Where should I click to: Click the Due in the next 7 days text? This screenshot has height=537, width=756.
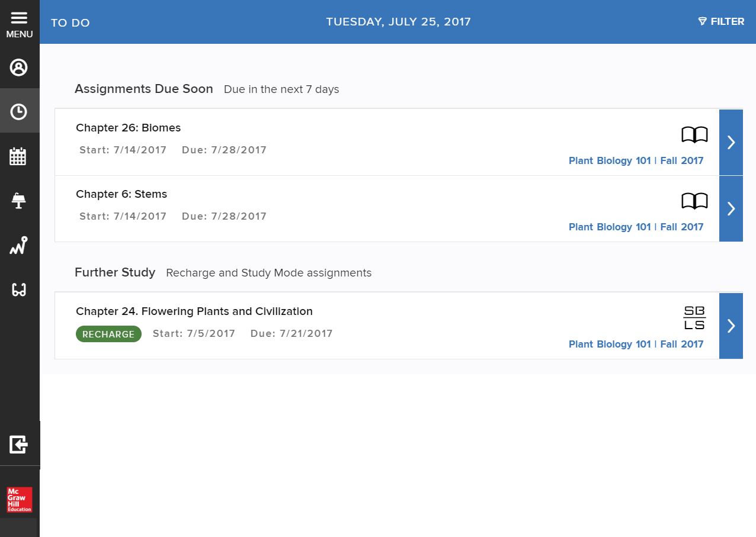(x=281, y=89)
